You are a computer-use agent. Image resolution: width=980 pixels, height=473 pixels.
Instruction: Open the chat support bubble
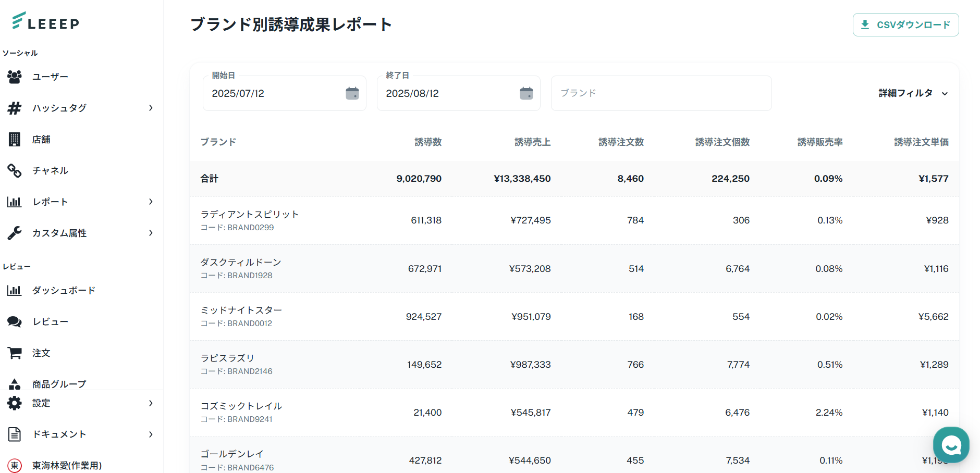pyautogui.click(x=951, y=444)
